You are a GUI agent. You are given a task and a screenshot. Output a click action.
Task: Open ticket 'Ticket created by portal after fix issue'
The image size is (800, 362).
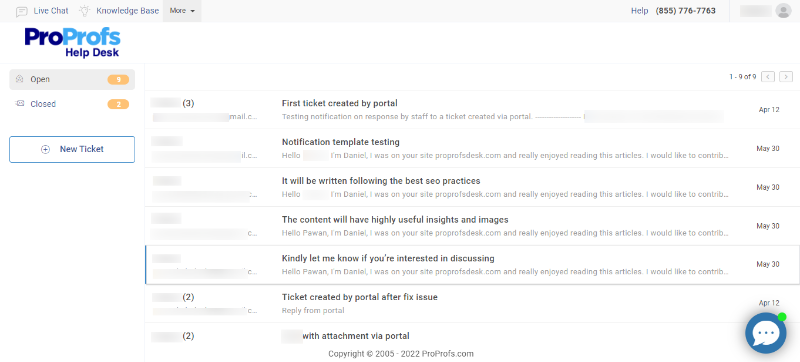pos(472,303)
